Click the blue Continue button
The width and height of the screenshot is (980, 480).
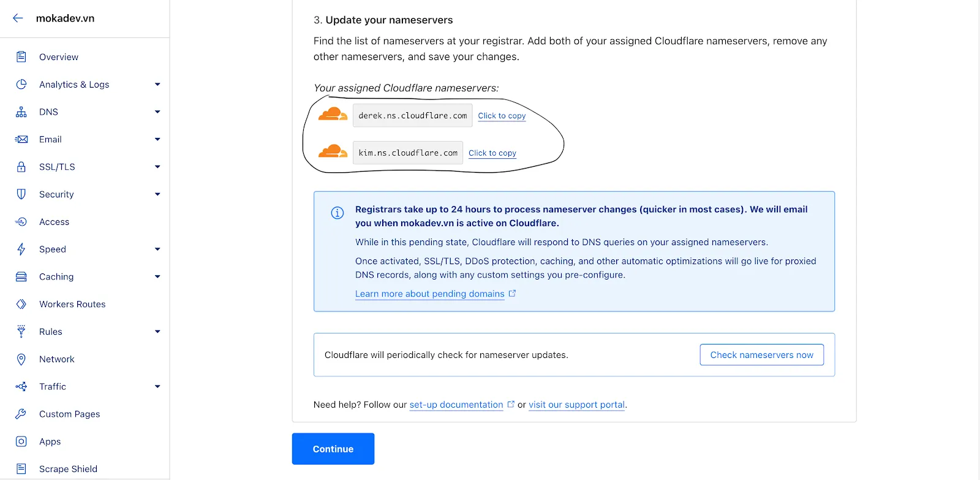(333, 449)
